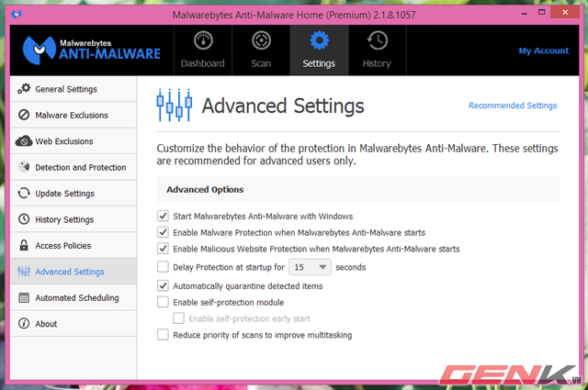Click the Recommended Settings link

pyautogui.click(x=513, y=106)
